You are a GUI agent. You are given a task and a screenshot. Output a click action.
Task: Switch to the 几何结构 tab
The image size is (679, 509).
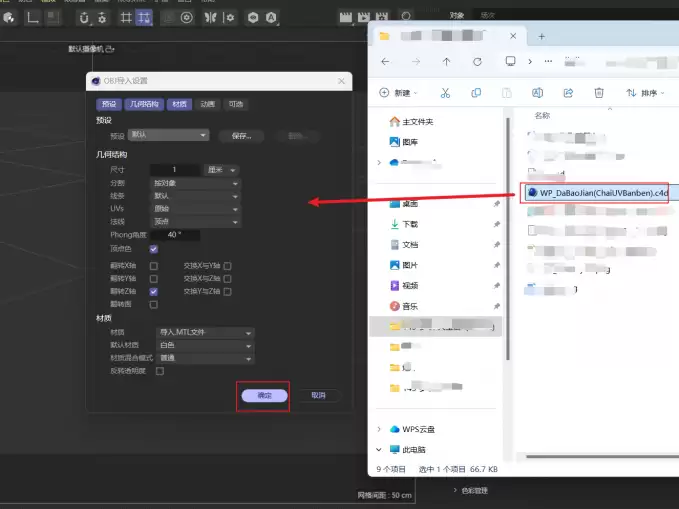pyautogui.click(x=144, y=104)
